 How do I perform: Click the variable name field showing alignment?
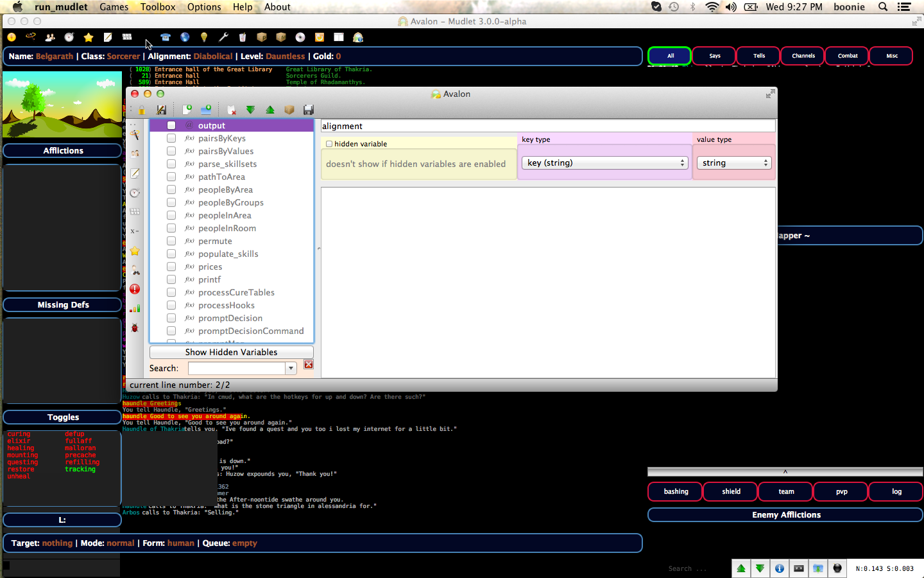pos(548,126)
